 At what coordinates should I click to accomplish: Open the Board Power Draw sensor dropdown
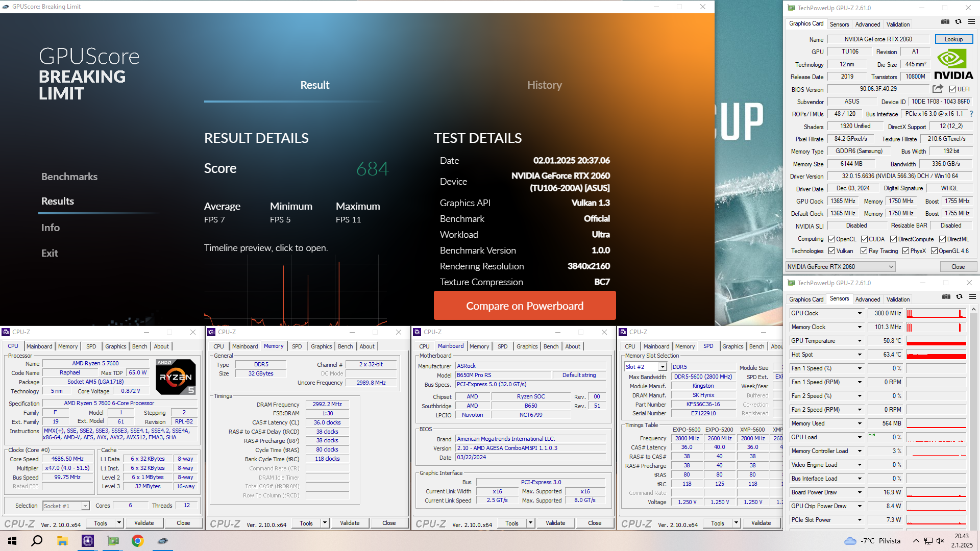pos(860,492)
